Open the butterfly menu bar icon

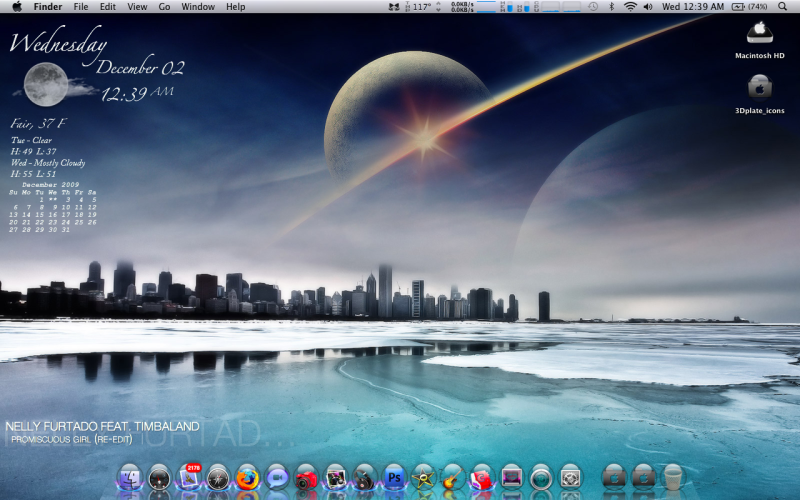393,7
